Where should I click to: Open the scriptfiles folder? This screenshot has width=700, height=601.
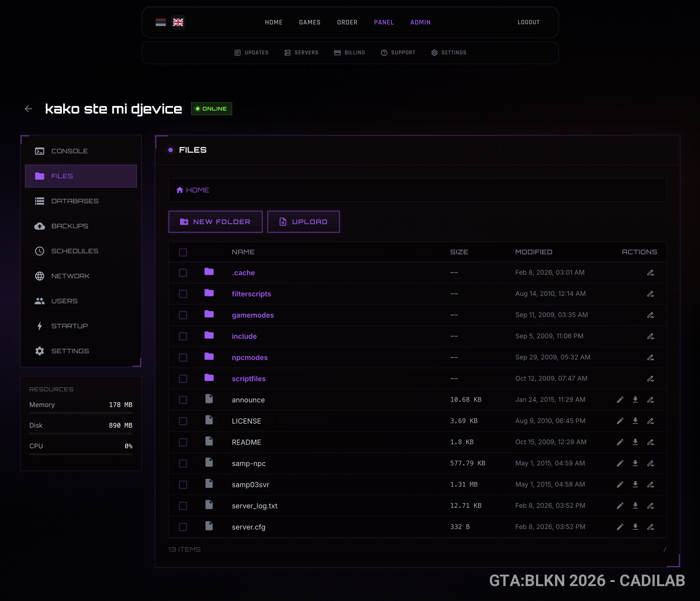point(248,378)
